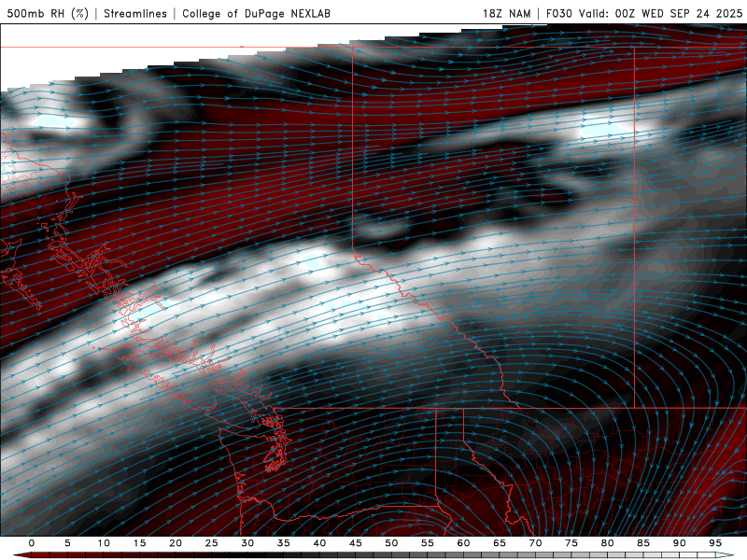The image size is (747, 560).
Task: Click the '18Z NAM' model run label
Action: (507, 13)
